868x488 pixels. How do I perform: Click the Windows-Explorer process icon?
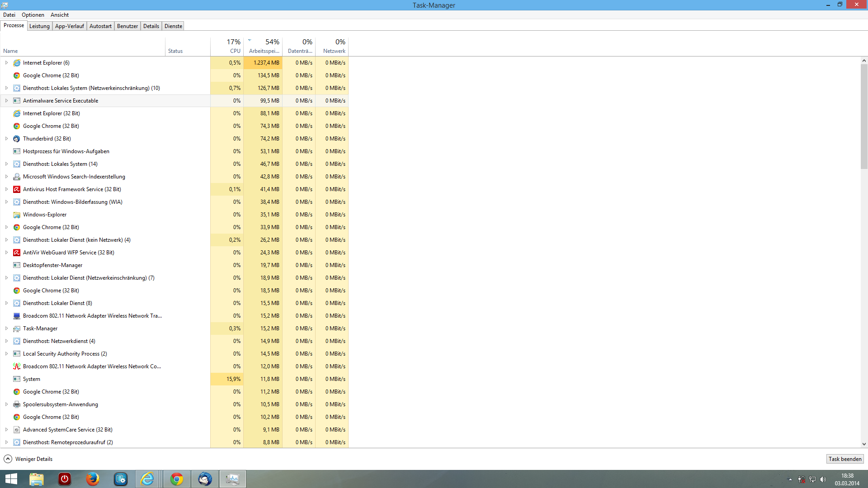(17, 215)
